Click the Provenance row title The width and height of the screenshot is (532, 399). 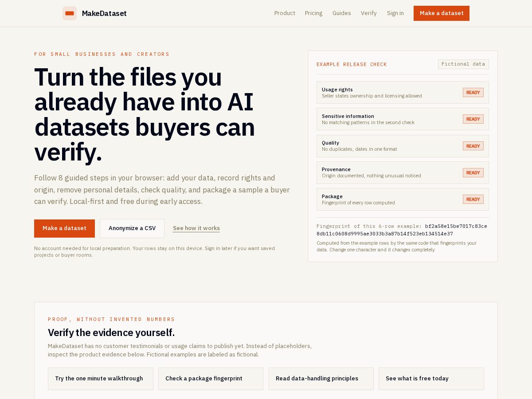(x=336, y=169)
